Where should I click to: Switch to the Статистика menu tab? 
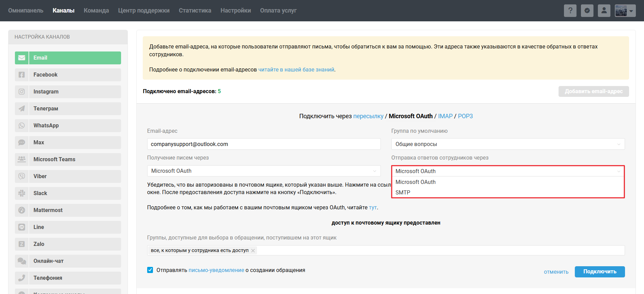(x=195, y=10)
